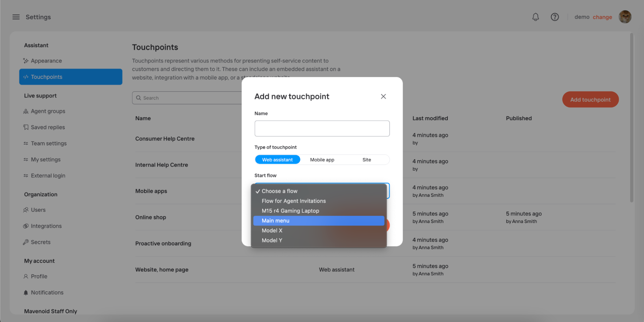Image resolution: width=644 pixels, height=322 pixels.
Task: Select M15 r4 Gaming Laptop flow
Action: click(319, 211)
